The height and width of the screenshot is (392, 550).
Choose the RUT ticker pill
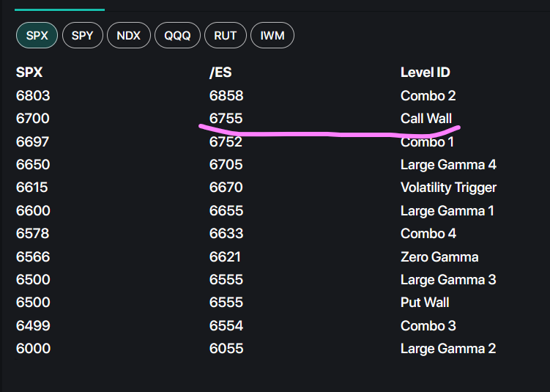tap(225, 35)
